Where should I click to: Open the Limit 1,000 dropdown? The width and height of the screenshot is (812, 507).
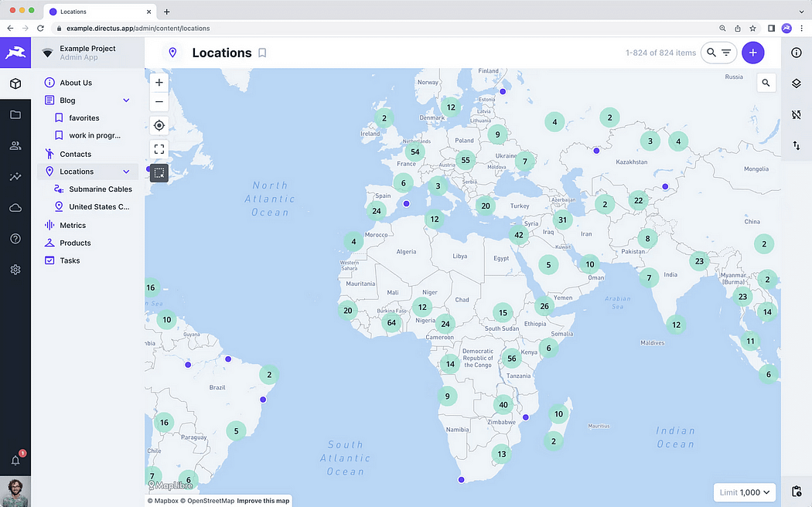coord(744,492)
